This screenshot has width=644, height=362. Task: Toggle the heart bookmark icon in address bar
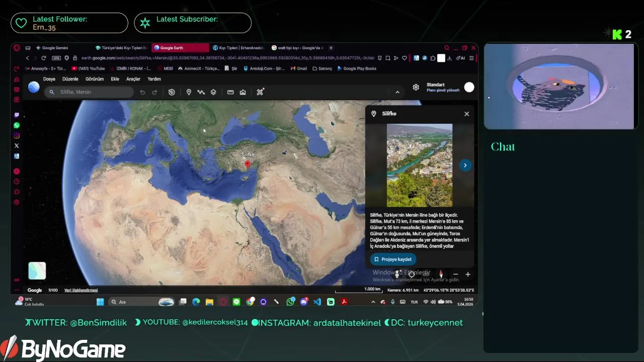(404, 58)
